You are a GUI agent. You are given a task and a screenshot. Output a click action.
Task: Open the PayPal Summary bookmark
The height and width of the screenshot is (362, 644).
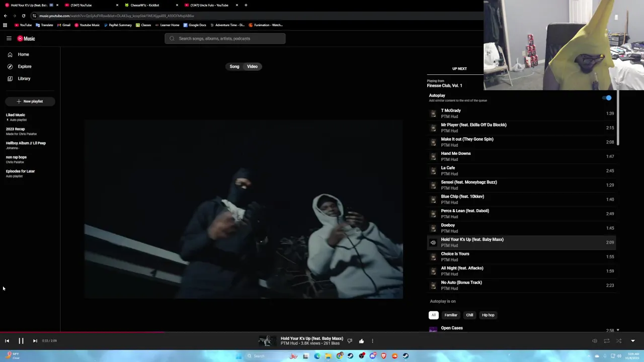118,25
